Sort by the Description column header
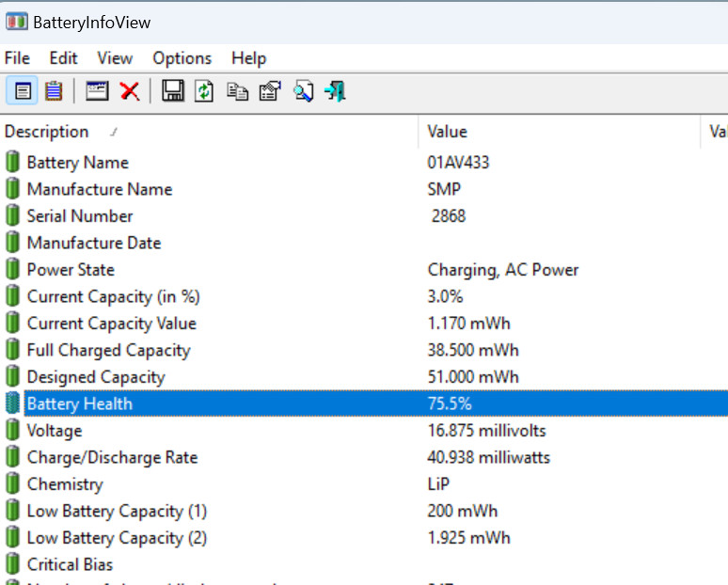728x585 pixels. tap(47, 132)
